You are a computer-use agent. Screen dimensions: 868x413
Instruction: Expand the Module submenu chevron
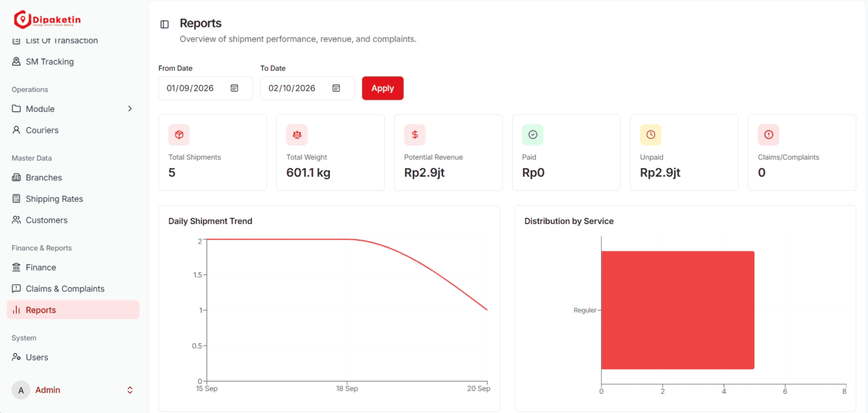tap(130, 109)
